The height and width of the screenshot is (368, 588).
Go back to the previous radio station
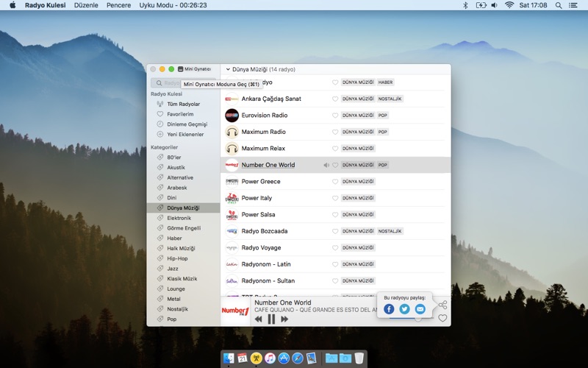pos(258,319)
